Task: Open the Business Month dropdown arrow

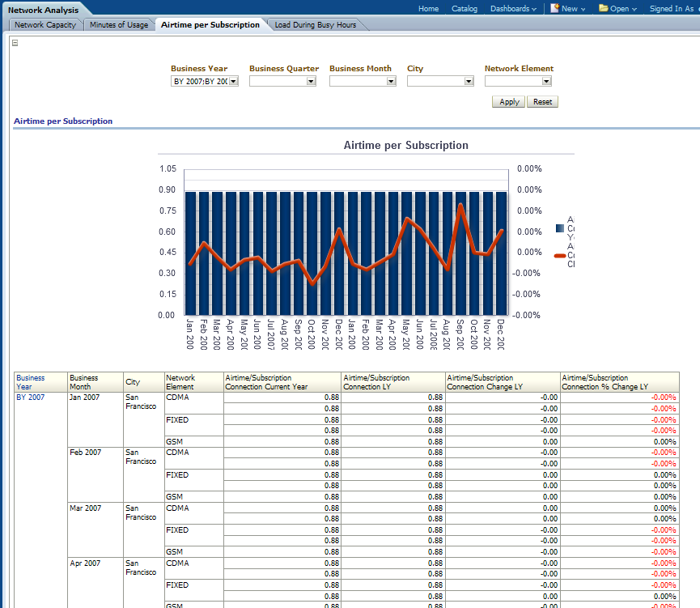Action: pos(391,81)
